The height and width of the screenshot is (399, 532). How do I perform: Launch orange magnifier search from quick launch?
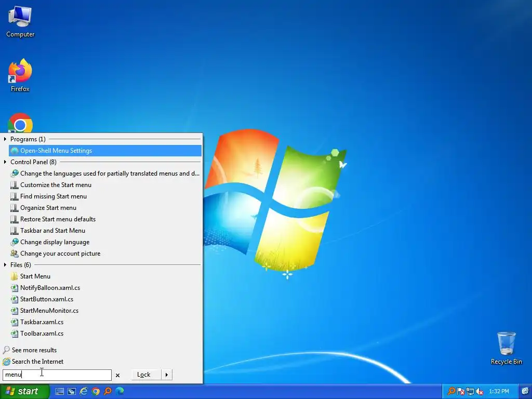[x=108, y=392]
